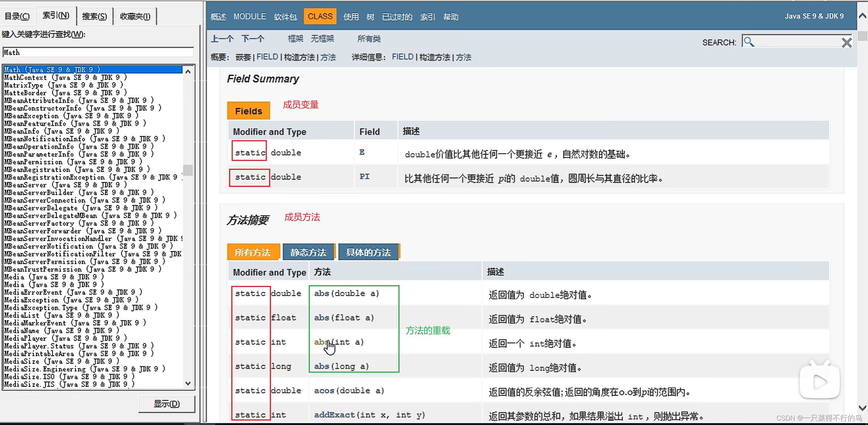Switch to the 具体的方法 tab
868x425 pixels.
(368, 253)
